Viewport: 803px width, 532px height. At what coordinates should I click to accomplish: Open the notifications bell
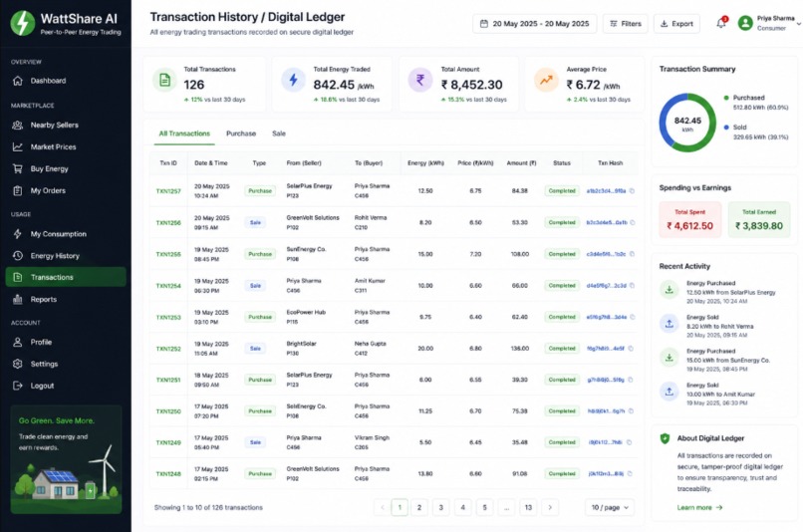(721, 23)
